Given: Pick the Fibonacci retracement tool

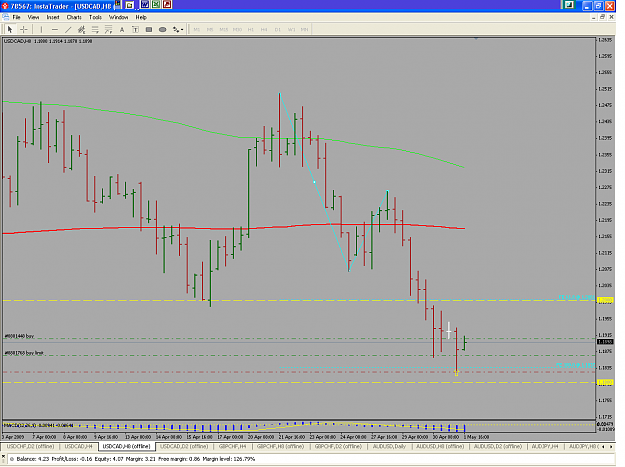Looking at the screenshot, I should 95,29.
